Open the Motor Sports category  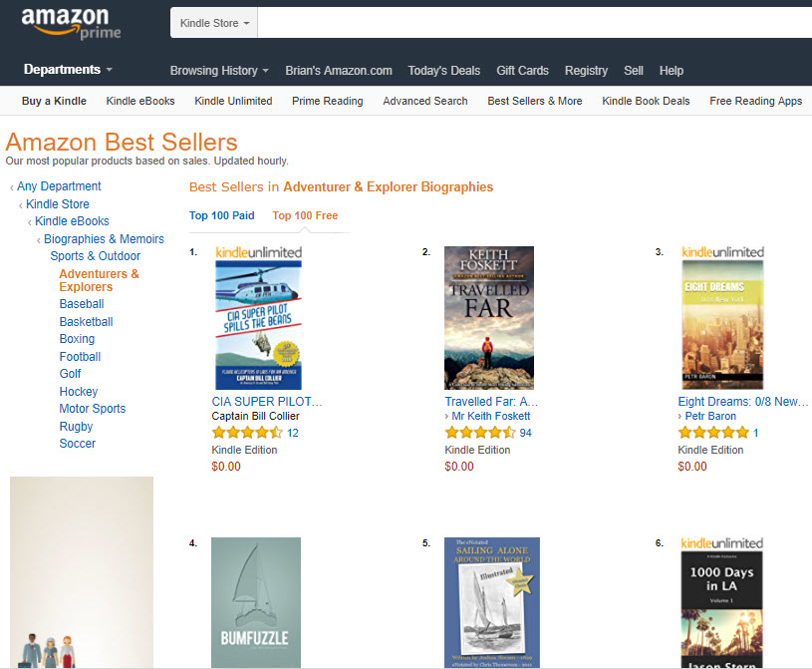pyautogui.click(x=93, y=409)
